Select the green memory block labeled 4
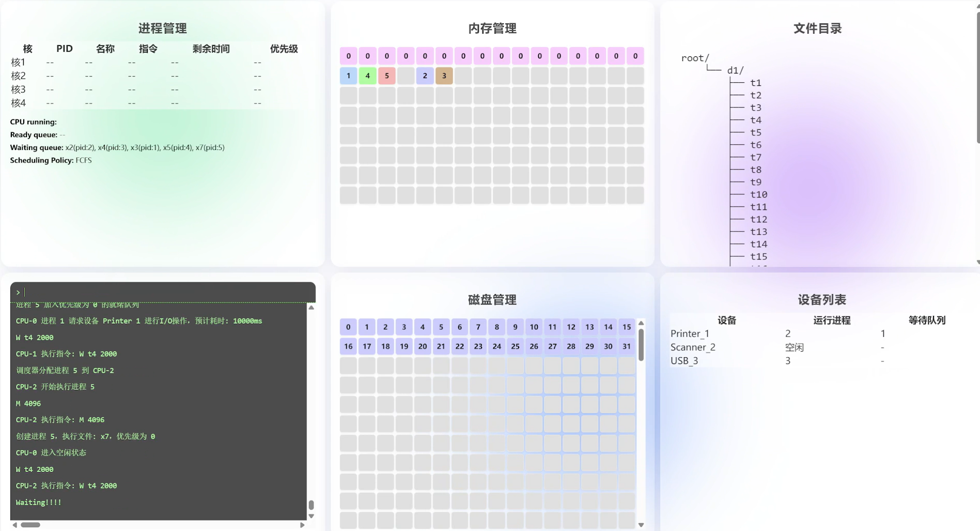This screenshot has width=980, height=531. [367, 75]
